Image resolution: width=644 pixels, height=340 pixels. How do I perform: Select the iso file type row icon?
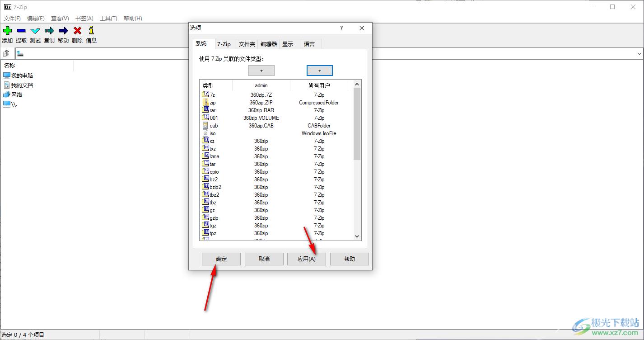click(x=205, y=133)
